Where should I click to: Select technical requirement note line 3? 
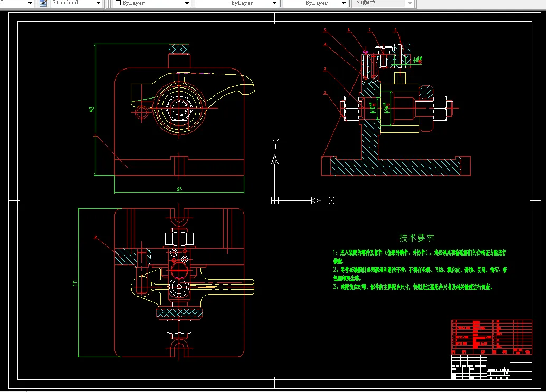click(x=413, y=287)
